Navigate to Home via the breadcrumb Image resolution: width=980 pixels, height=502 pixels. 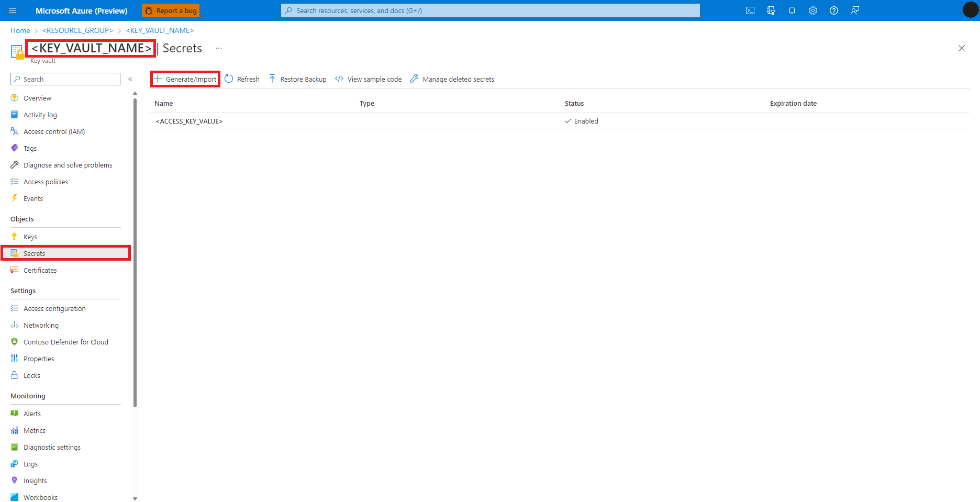coord(20,30)
